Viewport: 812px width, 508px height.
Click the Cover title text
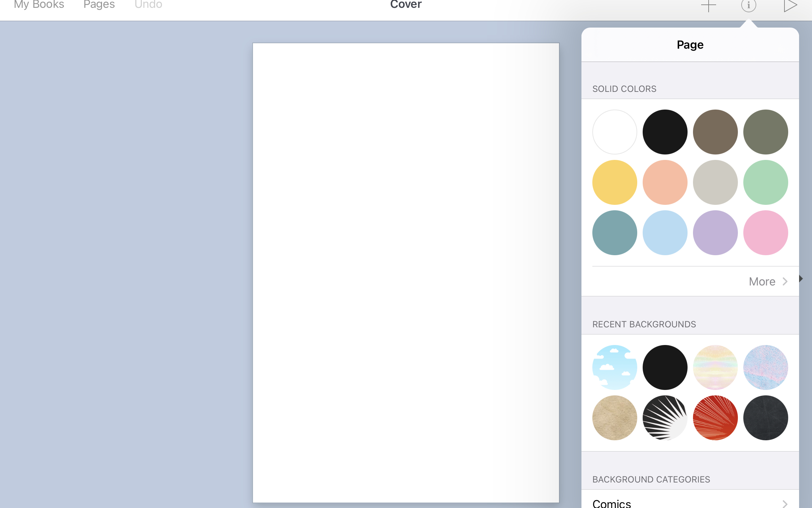pos(406,4)
